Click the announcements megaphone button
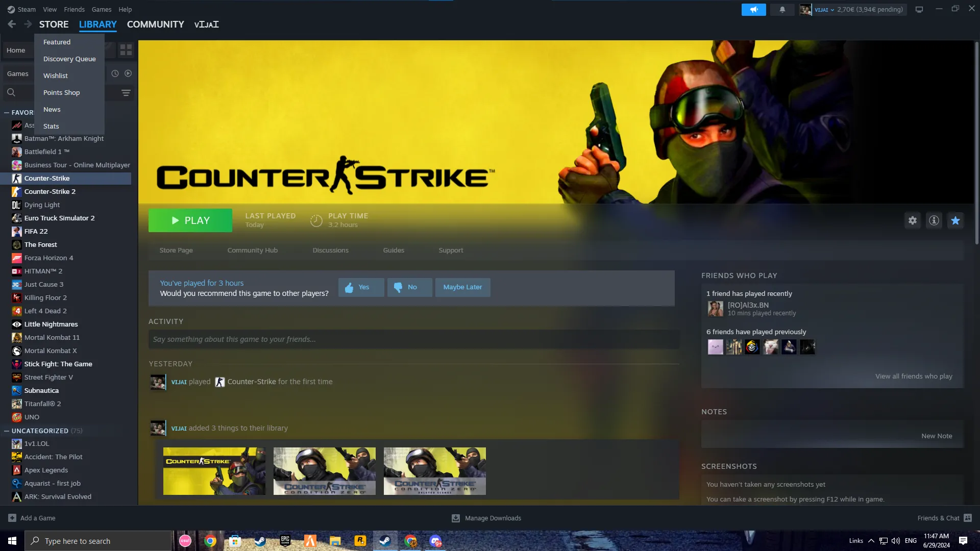This screenshot has height=551, width=980. (753, 9)
